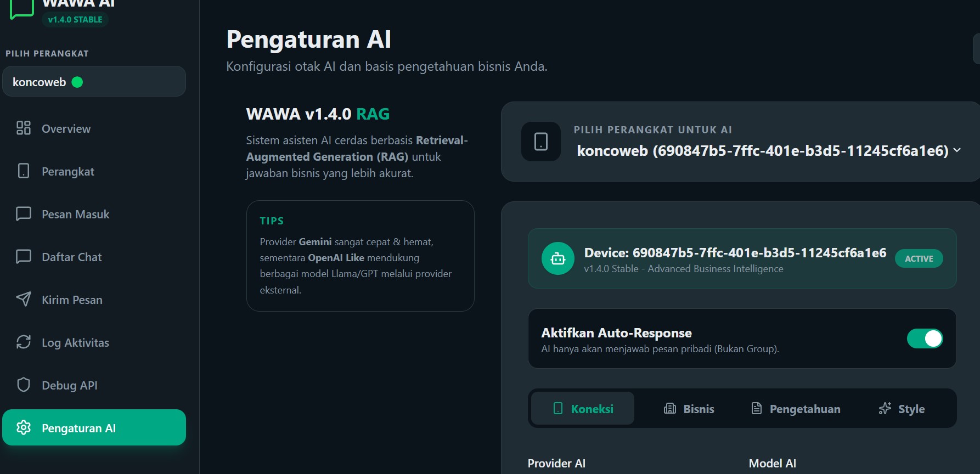Click the PILIH PERANGKAT UNTUK AI label
This screenshot has width=980, height=474.
pos(653,129)
